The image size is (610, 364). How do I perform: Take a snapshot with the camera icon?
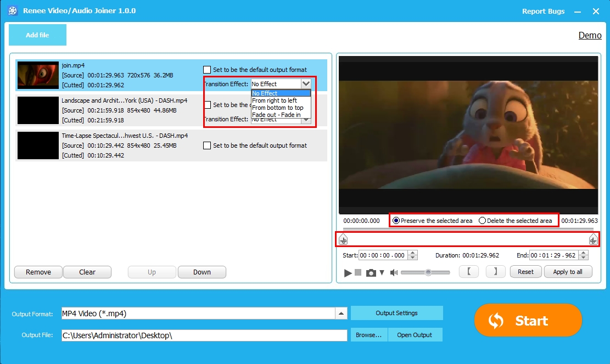(371, 273)
